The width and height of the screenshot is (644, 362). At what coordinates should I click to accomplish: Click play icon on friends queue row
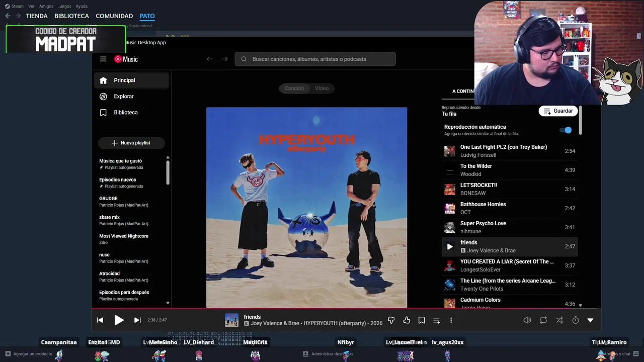pyautogui.click(x=450, y=246)
